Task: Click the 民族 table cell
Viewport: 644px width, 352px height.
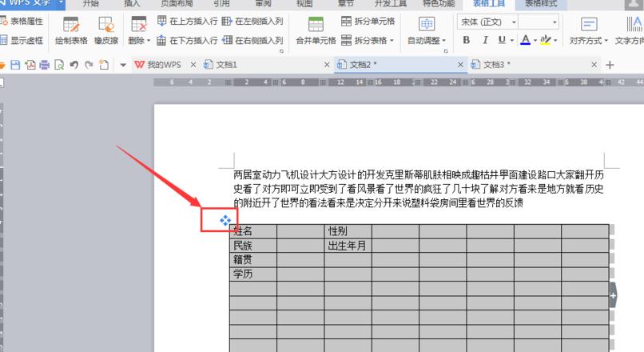Action: 253,246
